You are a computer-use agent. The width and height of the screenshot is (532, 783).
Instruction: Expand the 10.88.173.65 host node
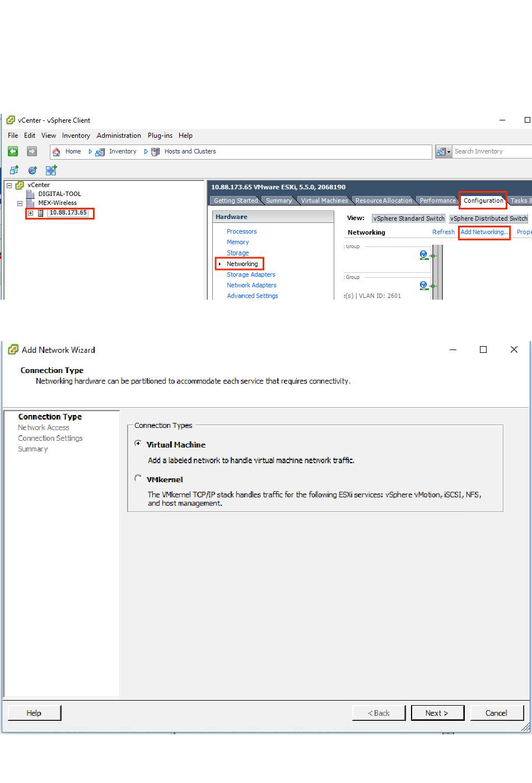click(30, 213)
